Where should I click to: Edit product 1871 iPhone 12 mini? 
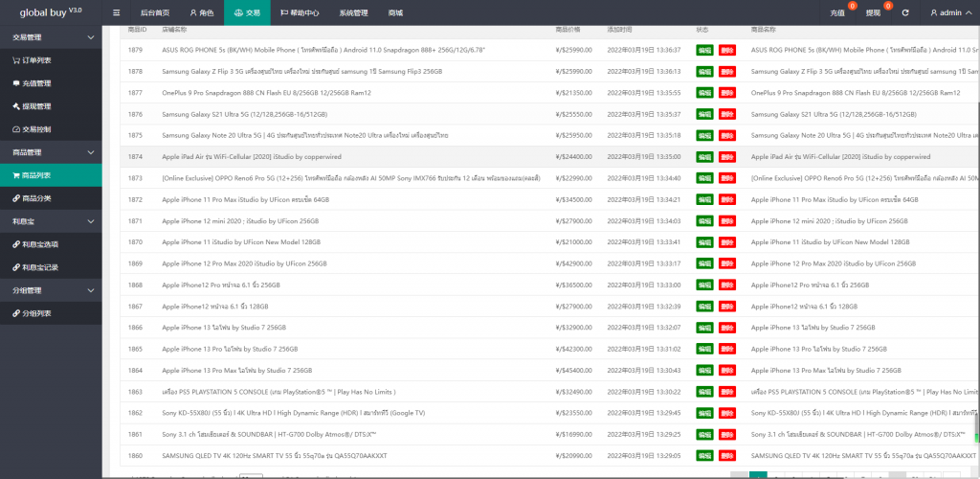point(704,220)
